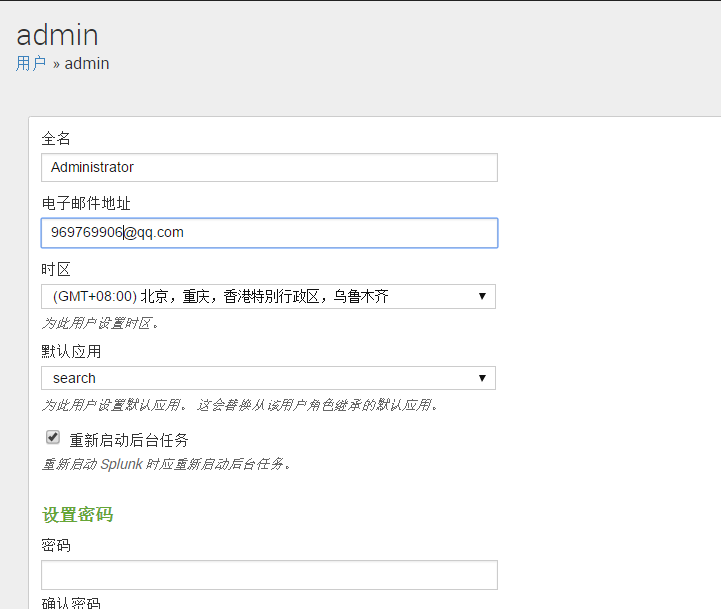Click the 时区 field label
This screenshot has width=721, height=609.
click(x=56, y=270)
